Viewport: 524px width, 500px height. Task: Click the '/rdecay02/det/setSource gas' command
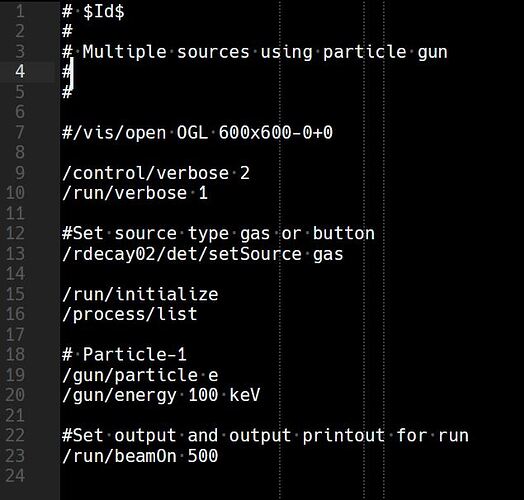203,254
